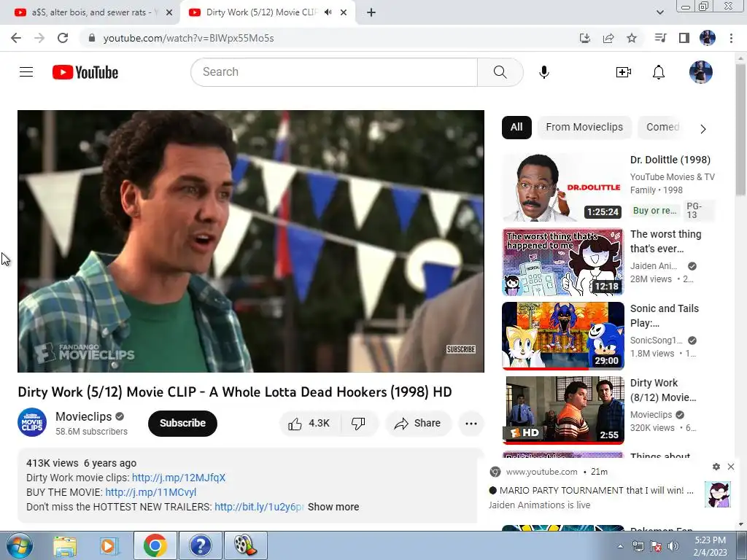Click the video player to pause

click(x=251, y=241)
